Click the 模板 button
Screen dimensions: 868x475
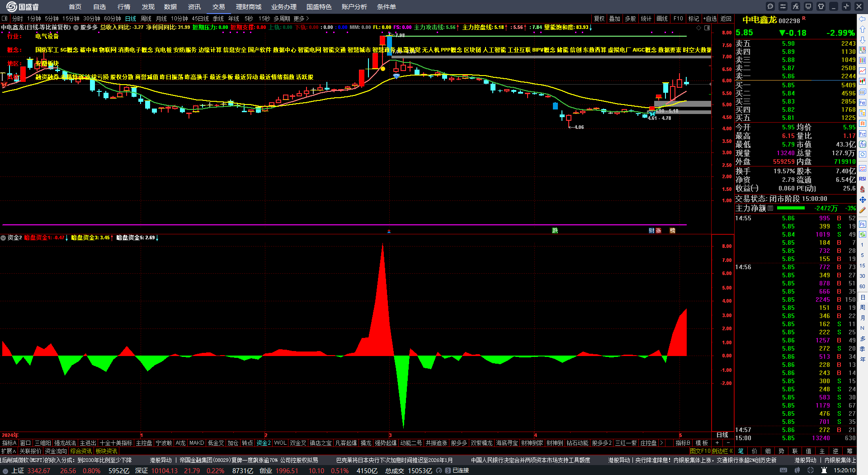[x=702, y=443]
